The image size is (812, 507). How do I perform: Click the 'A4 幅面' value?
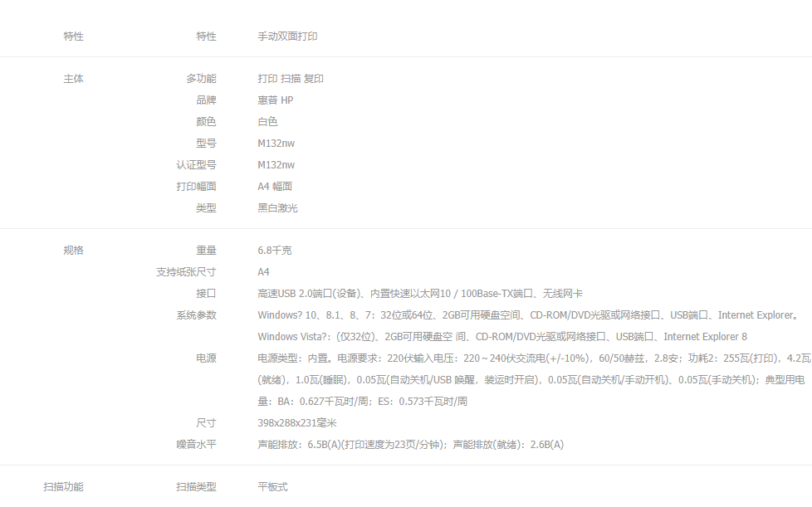pos(275,186)
